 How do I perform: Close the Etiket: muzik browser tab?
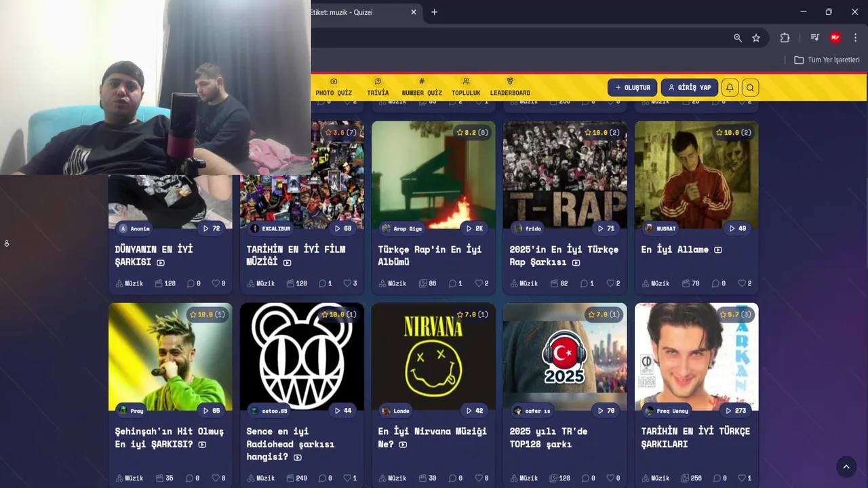pyautogui.click(x=414, y=12)
